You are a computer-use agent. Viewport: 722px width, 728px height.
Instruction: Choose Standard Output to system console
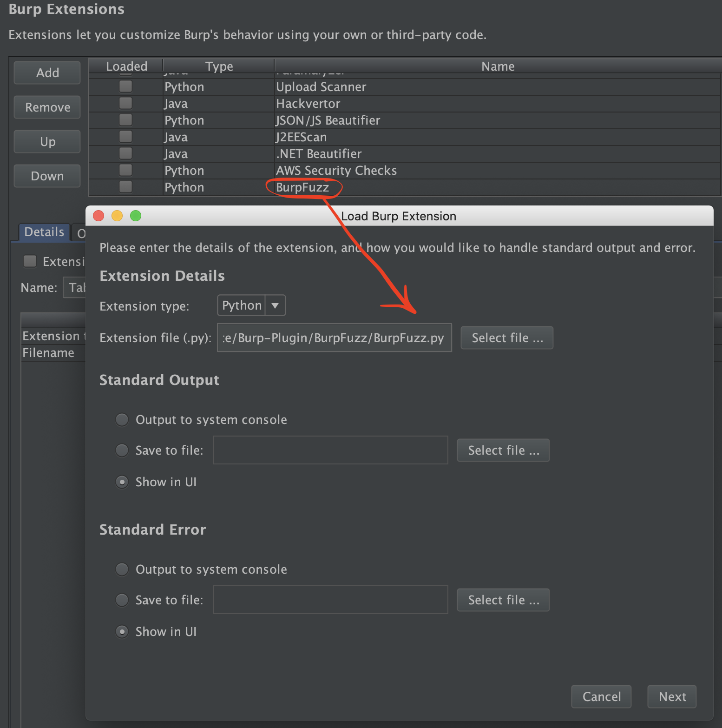[x=122, y=420]
